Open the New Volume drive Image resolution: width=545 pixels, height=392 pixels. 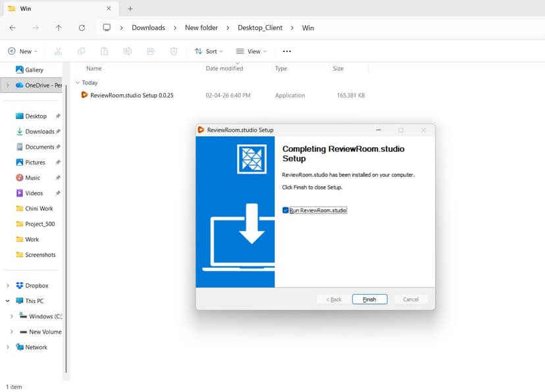45,332
